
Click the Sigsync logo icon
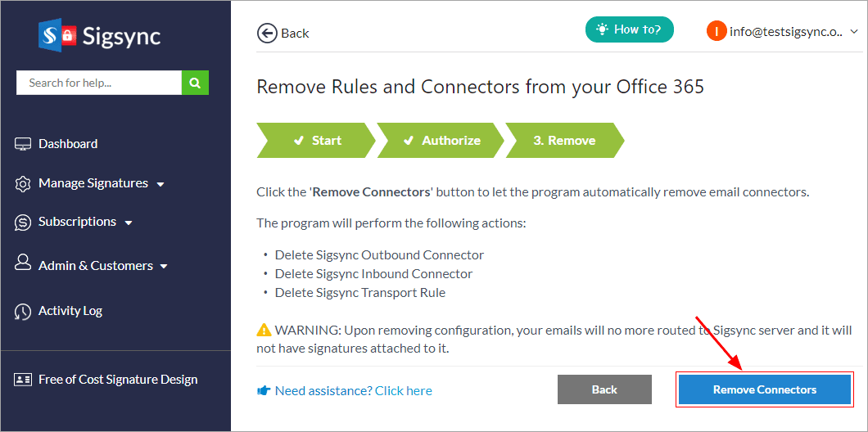58,36
